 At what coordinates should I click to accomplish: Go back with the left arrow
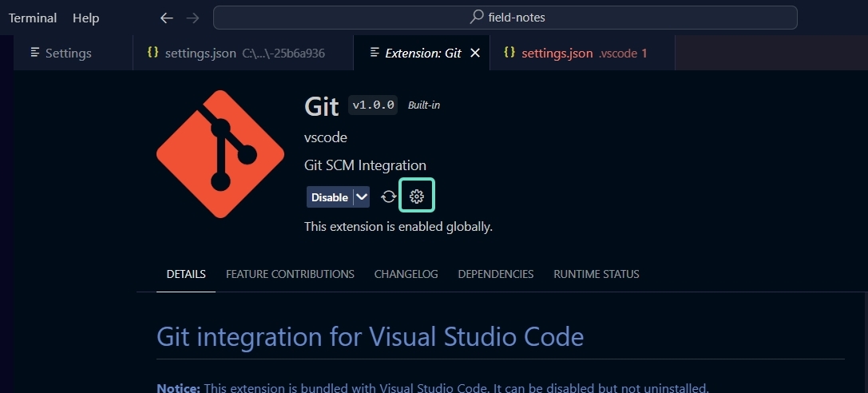tap(167, 18)
